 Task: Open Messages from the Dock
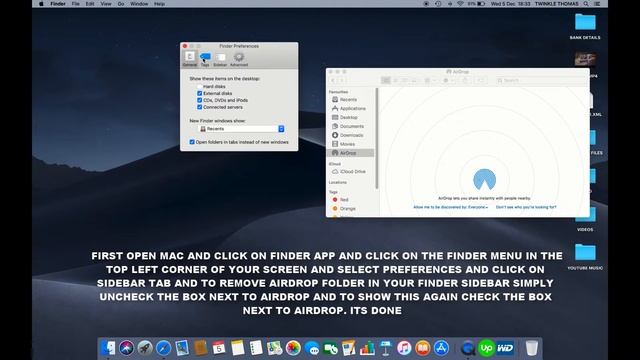coord(312,348)
